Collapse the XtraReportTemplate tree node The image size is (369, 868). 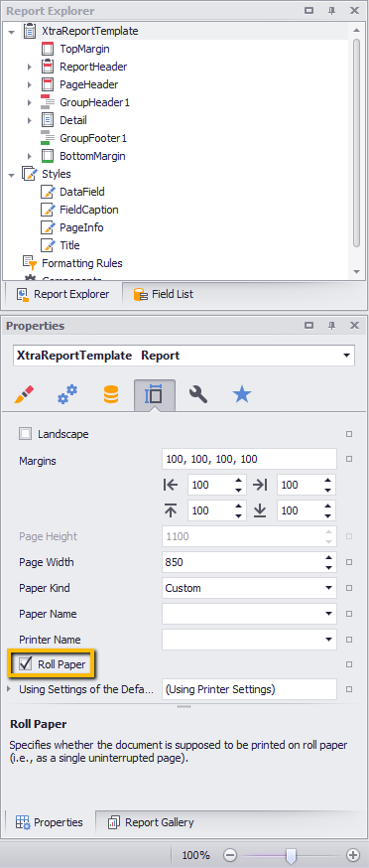[x=11, y=32]
